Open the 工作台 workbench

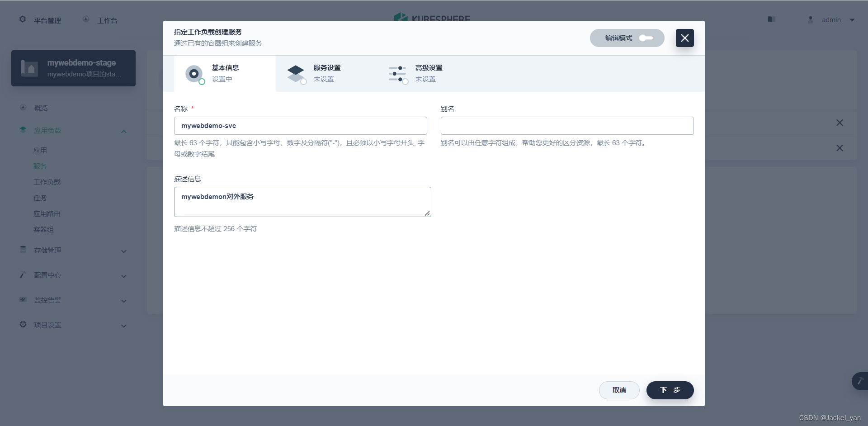click(x=107, y=20)
